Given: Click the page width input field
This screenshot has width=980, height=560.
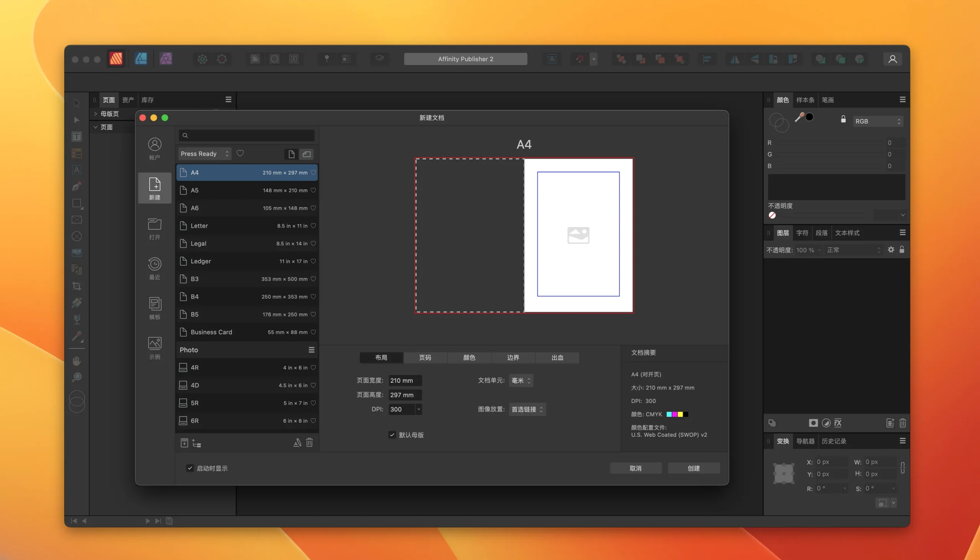Looking at the screenshot, I should (x=405, y=380).
